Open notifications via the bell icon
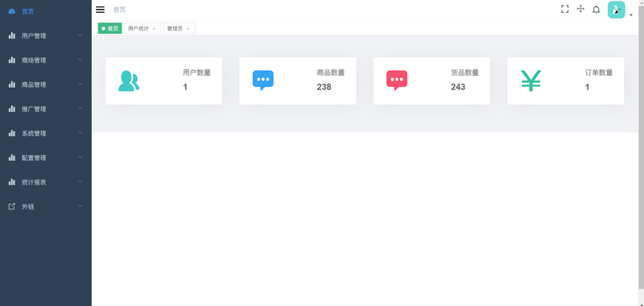Image resolution: width=644 pixels, height=306 pixels. [596, 10]
